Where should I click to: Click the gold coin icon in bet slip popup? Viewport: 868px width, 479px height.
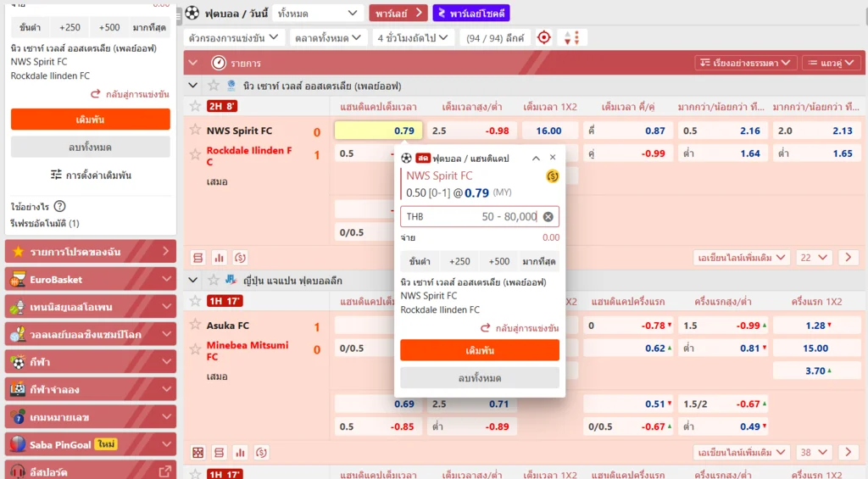click(x=552, y=176)
